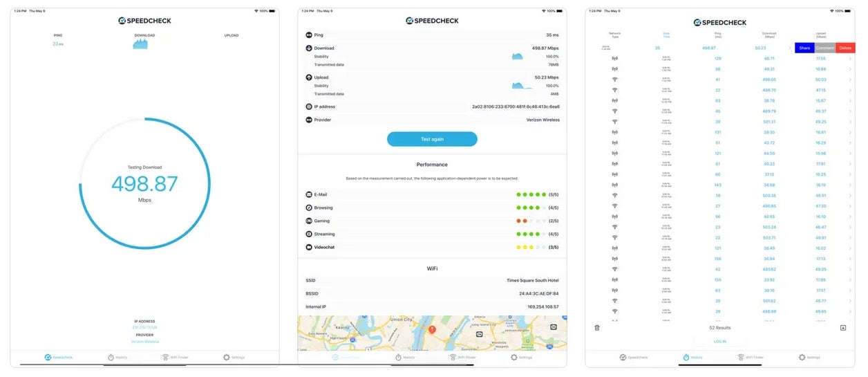The height and width of the screenshot is (377, 868).
Task: Click download speed graph in left screen
Action: click(140, 44)
